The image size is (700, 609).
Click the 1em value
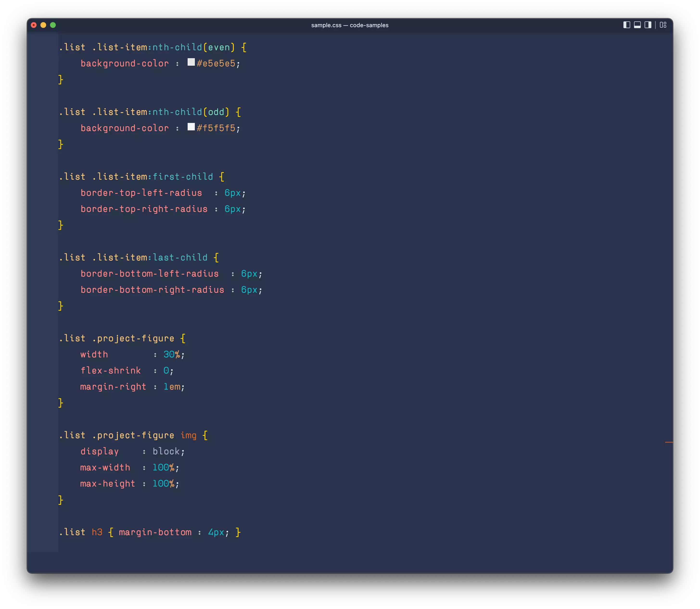click(x=172, y=387)
